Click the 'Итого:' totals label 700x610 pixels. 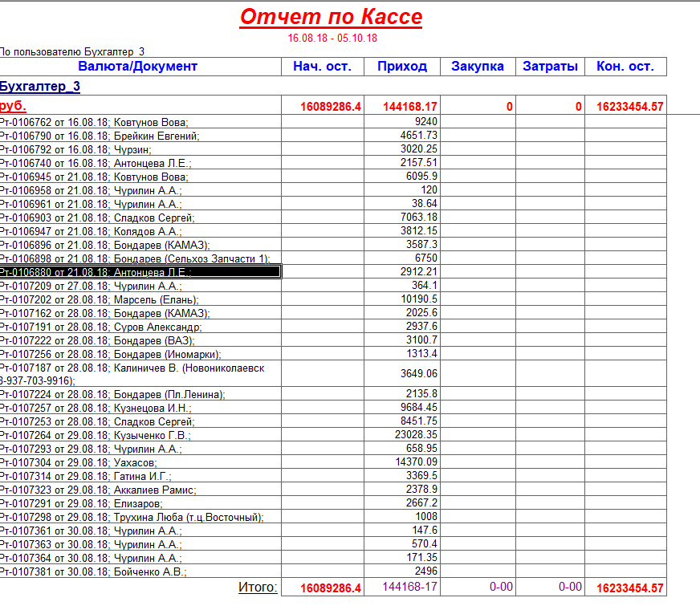(258, 588)
